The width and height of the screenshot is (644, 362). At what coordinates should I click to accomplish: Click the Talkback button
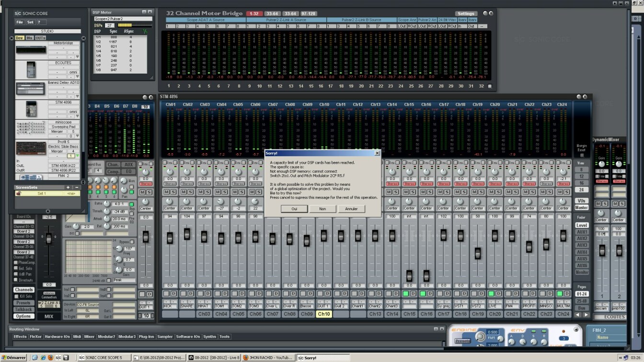23,310
